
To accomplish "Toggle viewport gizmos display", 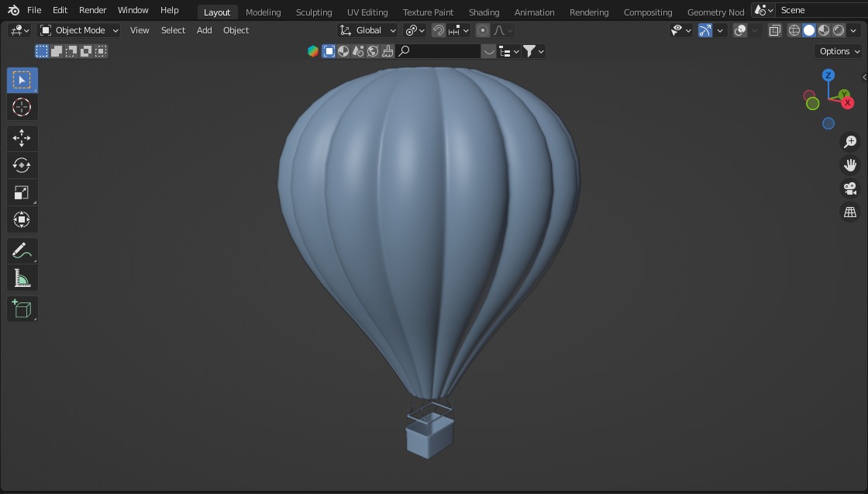I will click(x=704, y=30).
